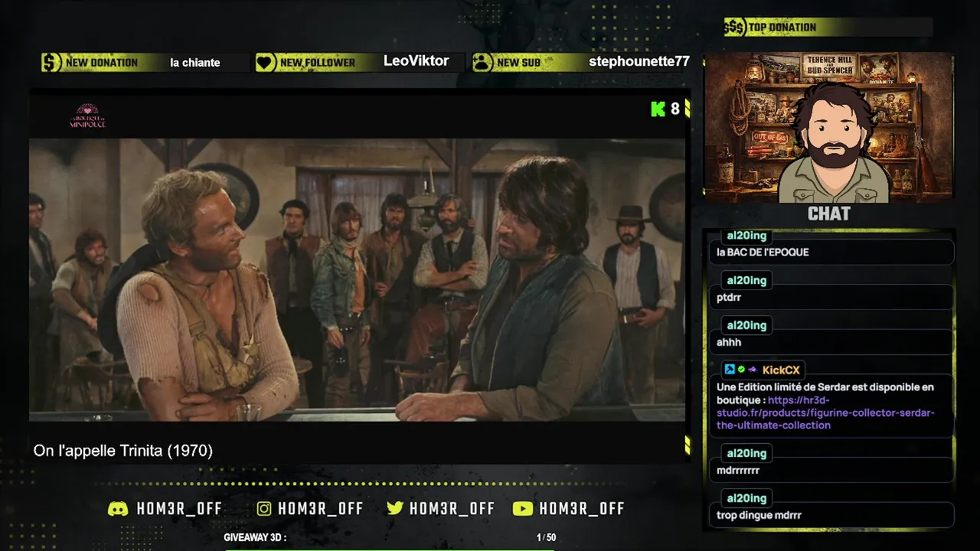
Task: Click chat message "la BAC DE l'EPOQUE"
Action: 763,252
